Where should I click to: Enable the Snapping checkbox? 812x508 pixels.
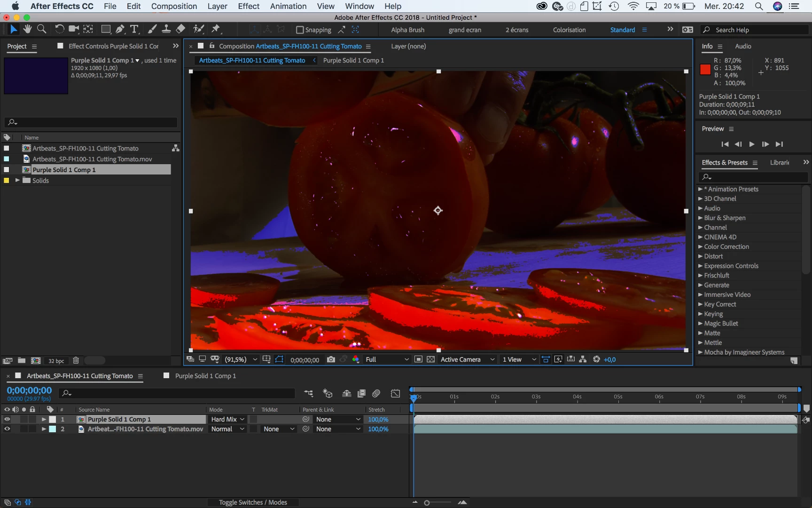(x=300, y=30)
